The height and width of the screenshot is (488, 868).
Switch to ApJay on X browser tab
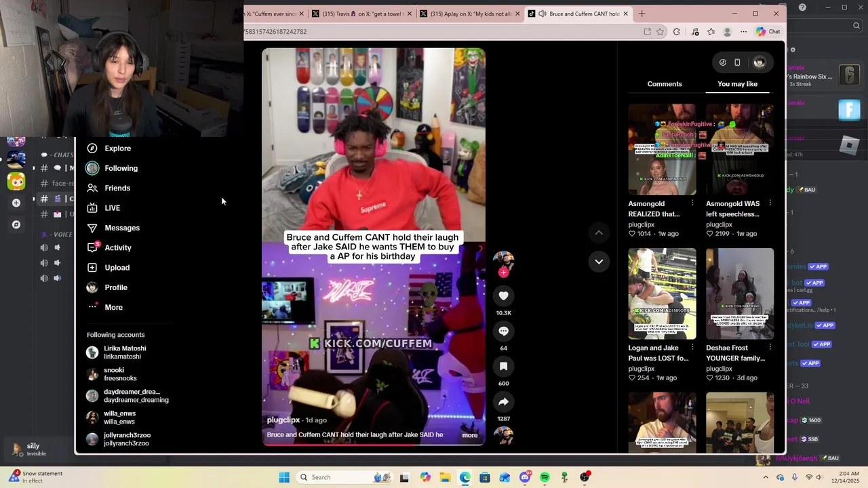(x=470, y=14)
